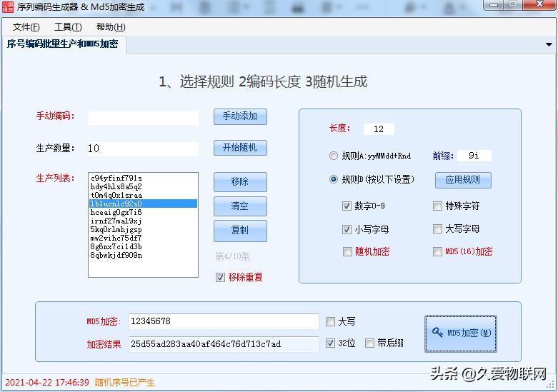558x392 pixels.
Task: Select the 序号编码批里生产和MD5加密 tab
Action: 64,44
